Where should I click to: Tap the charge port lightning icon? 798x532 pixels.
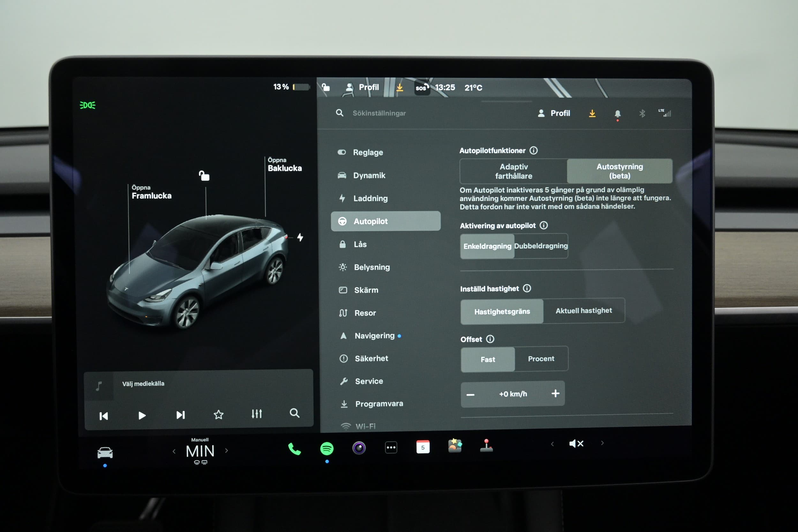click(300, 237)
